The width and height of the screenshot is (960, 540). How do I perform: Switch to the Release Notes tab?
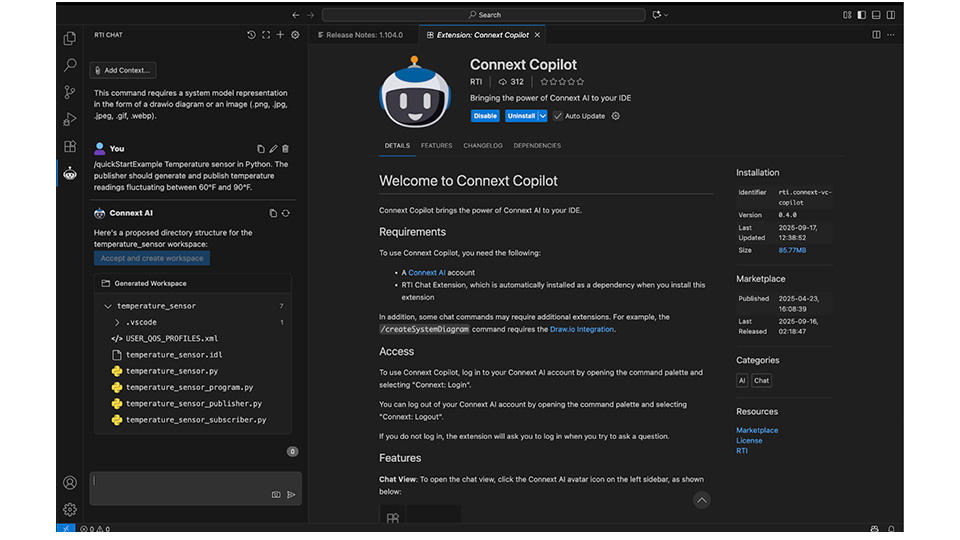click(364, 35)
